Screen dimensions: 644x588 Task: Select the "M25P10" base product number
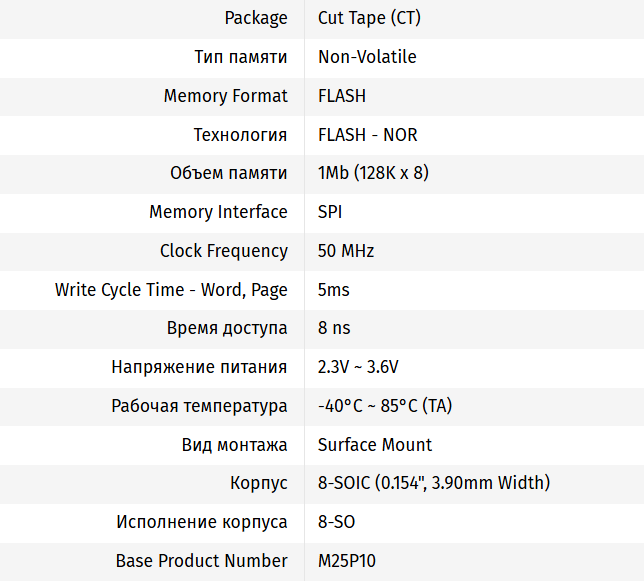coord(347,561)
